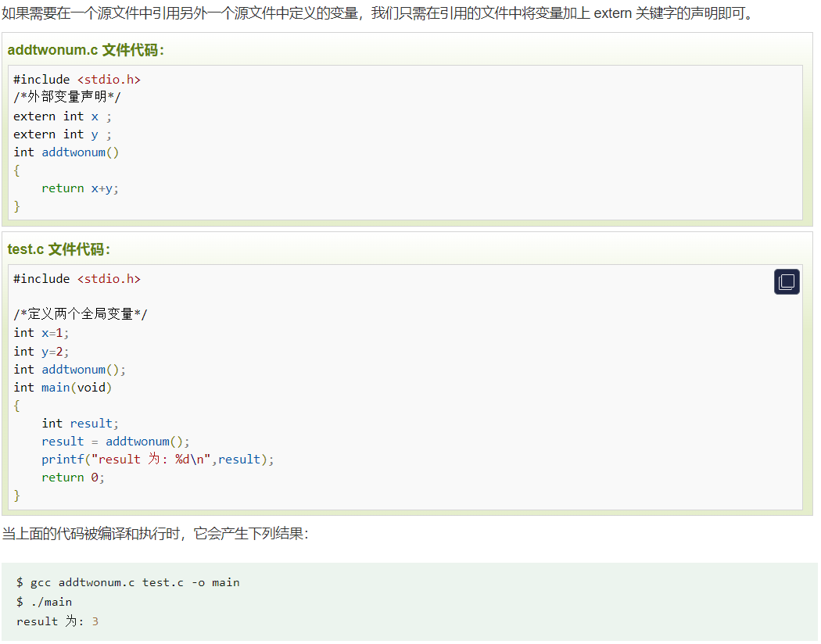The image size is (821, 644).
Task: Click the intro paragraph about extern keyword
Action: (378, 13)
